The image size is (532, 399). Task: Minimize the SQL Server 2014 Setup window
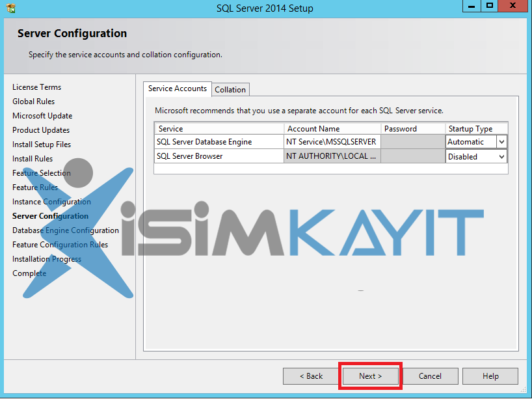[472, 6]
